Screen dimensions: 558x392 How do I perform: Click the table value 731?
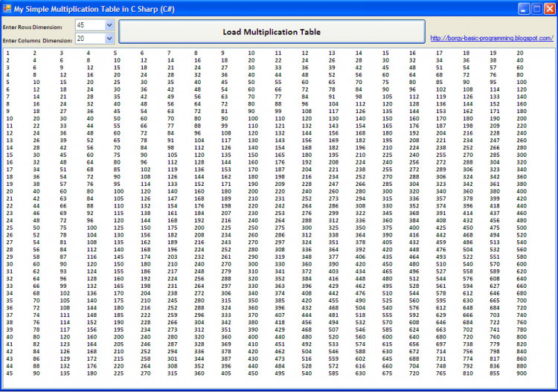click(x=441, y=359)
